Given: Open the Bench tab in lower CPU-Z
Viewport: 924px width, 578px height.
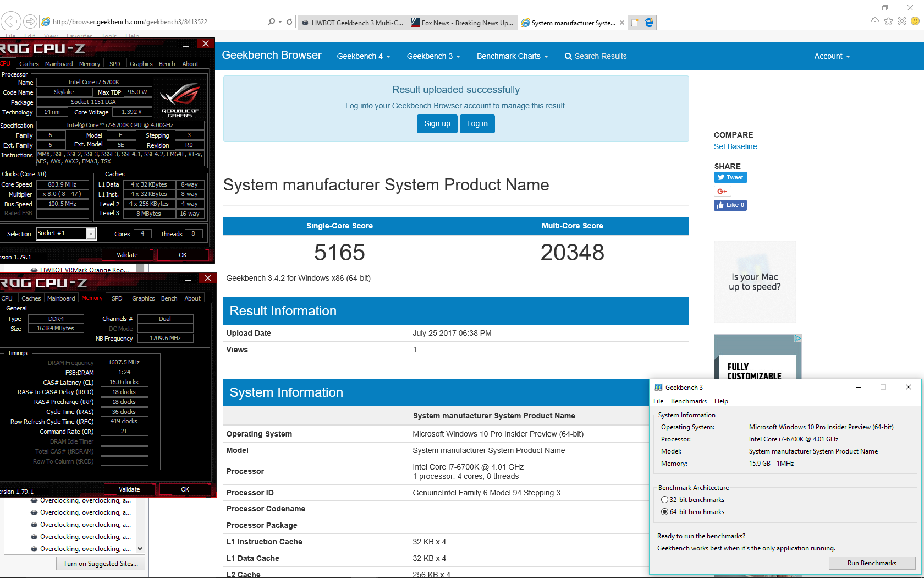Looking at the screenshot, I should (x=169, y=298).
